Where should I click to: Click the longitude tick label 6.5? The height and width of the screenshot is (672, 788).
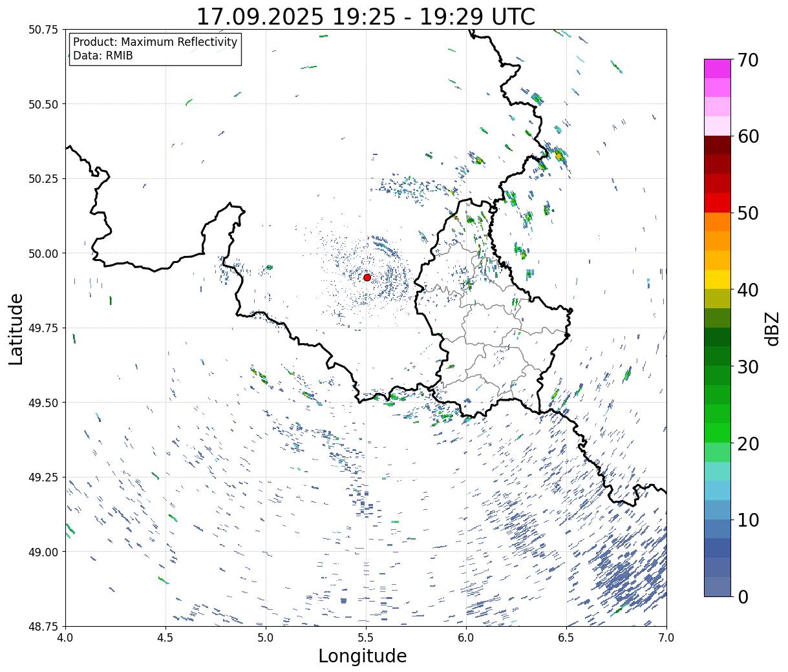(566, 638)
